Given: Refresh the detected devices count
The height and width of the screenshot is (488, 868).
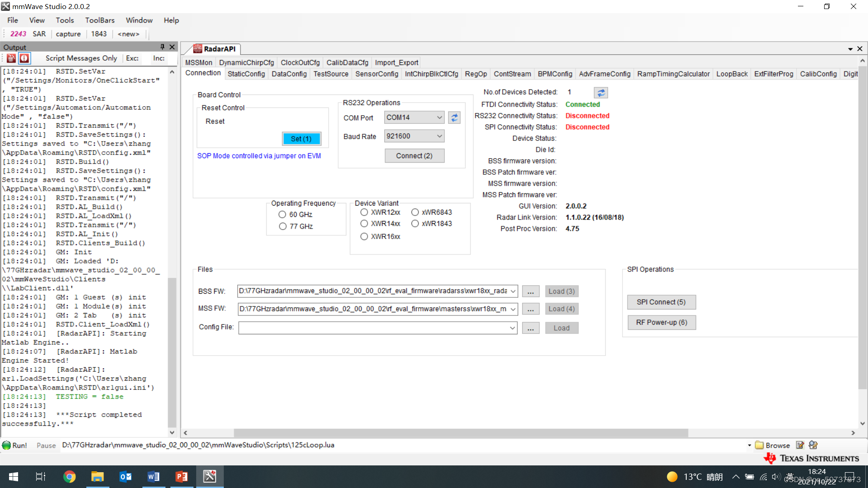Looking at the screenshot, I should [x=601, y=93].
